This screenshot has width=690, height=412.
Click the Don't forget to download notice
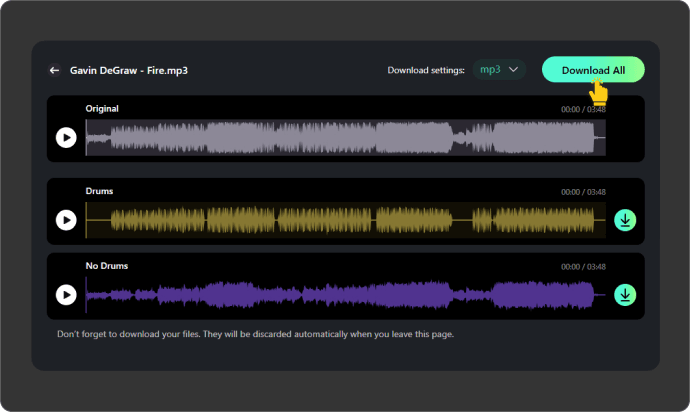tap(255, 334)
